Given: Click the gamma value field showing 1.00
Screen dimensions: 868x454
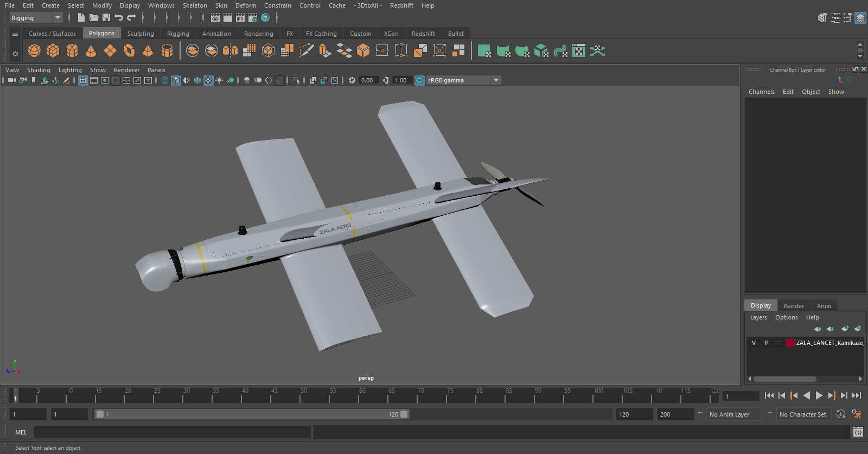Looking at the screenshot, I should click(x=401, y=80).
